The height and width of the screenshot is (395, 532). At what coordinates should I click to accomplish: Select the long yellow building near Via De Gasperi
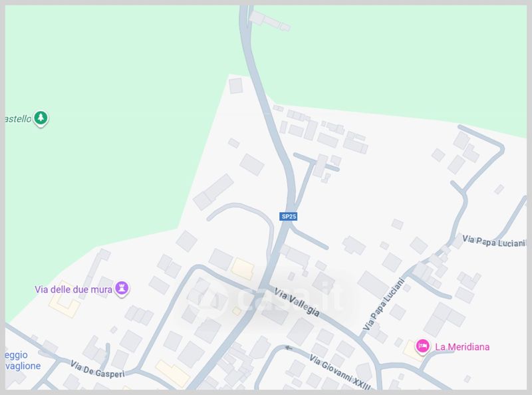click(172, 374)
